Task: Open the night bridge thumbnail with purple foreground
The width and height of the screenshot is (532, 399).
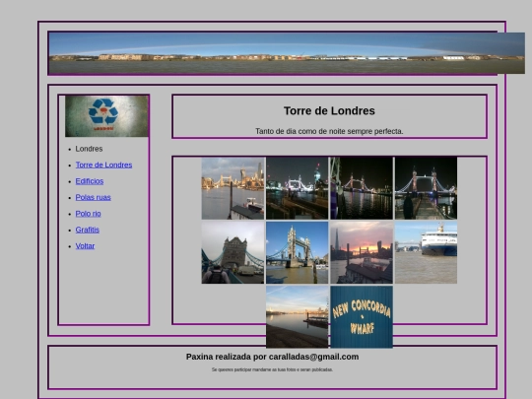Action: [x=362, y=188]
